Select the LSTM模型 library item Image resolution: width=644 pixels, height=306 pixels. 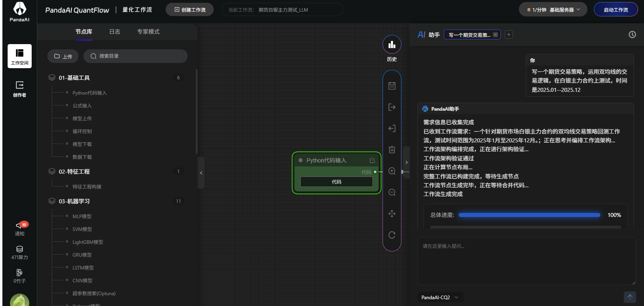click(x=83, y=268)
